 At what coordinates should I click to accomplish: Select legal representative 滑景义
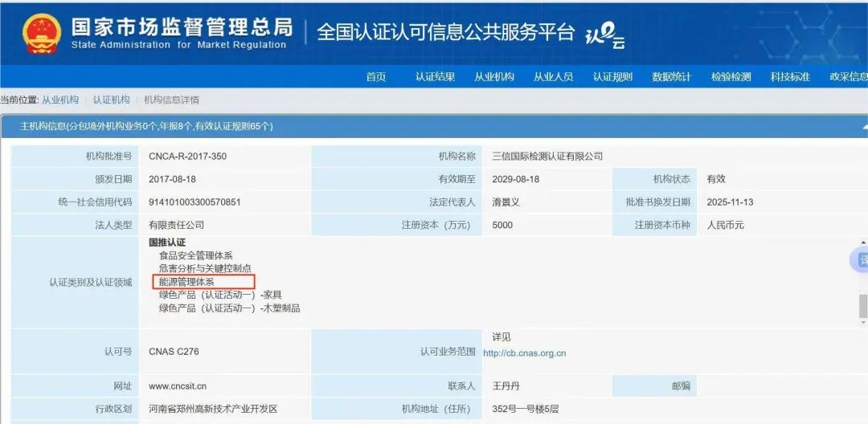(506, 202)
